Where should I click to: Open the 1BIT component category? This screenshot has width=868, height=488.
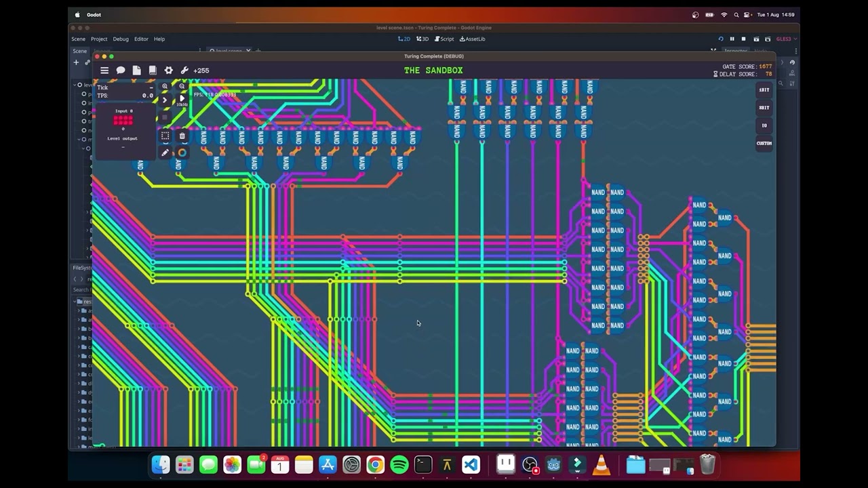tap(764, 90)
